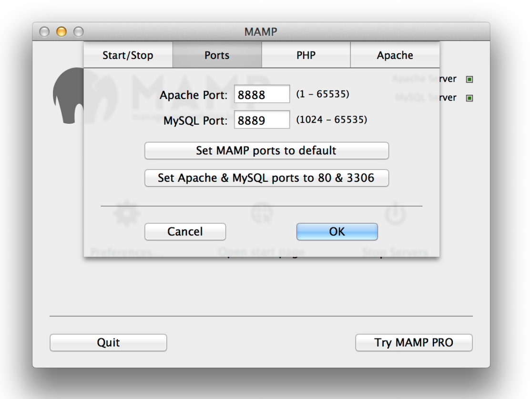
Task: Click the Apache Port input field
Action: pyautogui.click(x=262, y=94)
